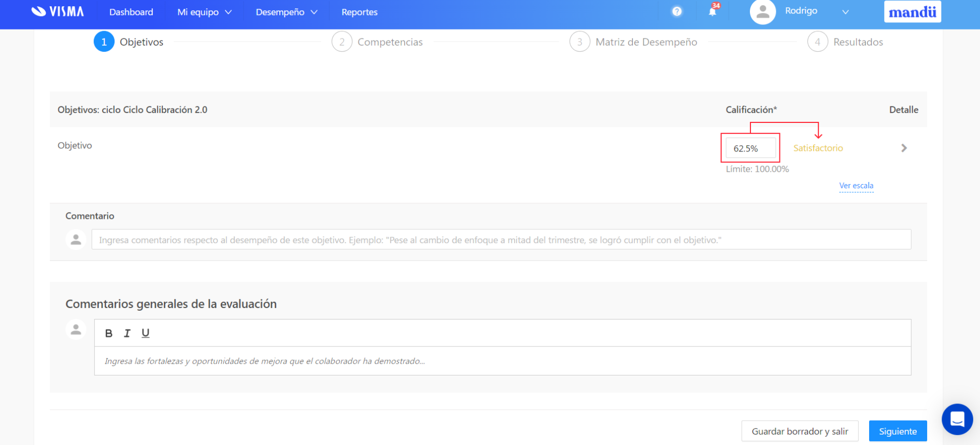Click the Siguiente button
980x445 pixels.
(898, 431)
